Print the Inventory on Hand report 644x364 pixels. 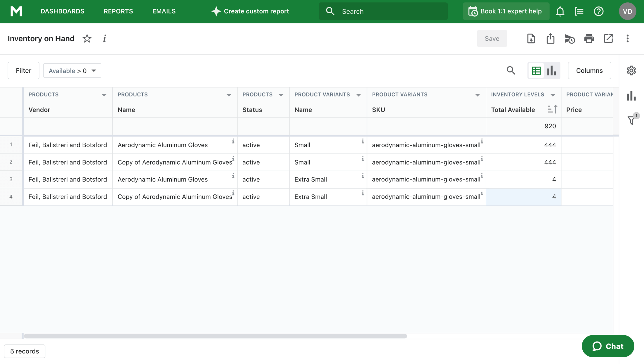coord(589,38)
